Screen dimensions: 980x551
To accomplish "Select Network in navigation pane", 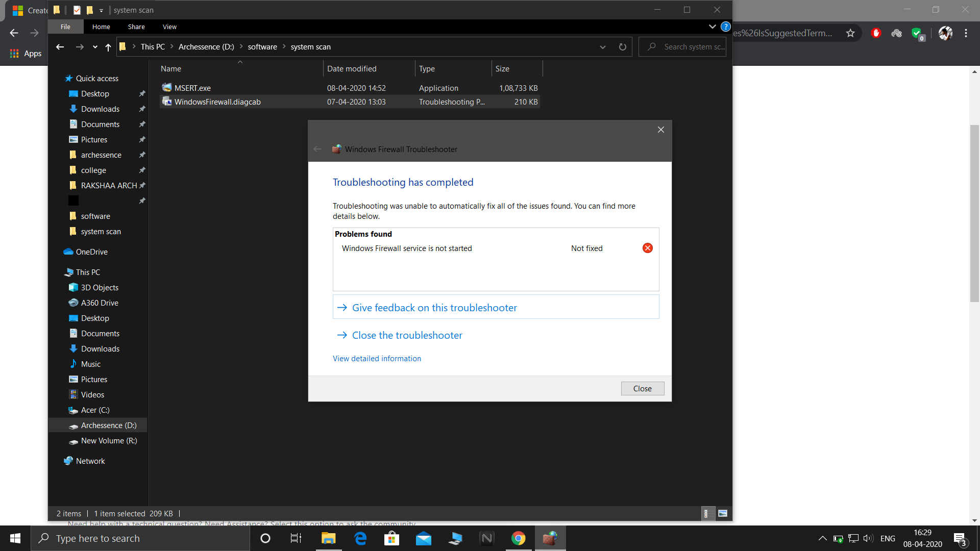I will click(x=90, y=461).
